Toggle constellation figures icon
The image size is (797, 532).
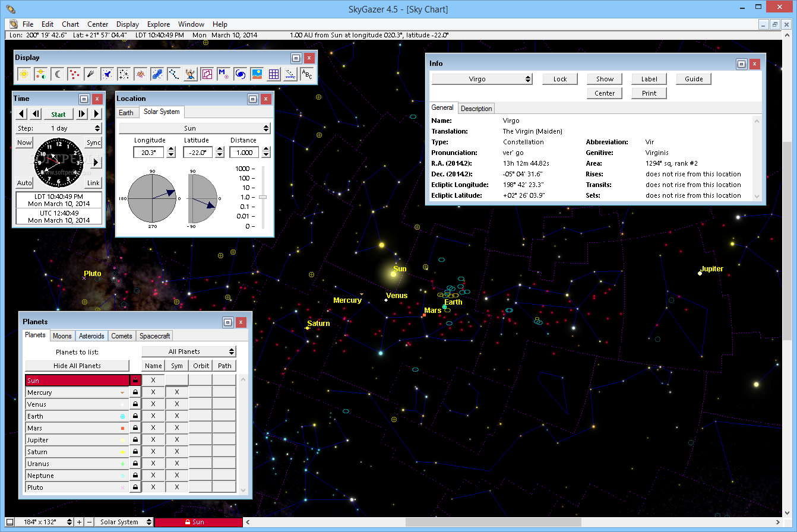click(x=190, y=74)
